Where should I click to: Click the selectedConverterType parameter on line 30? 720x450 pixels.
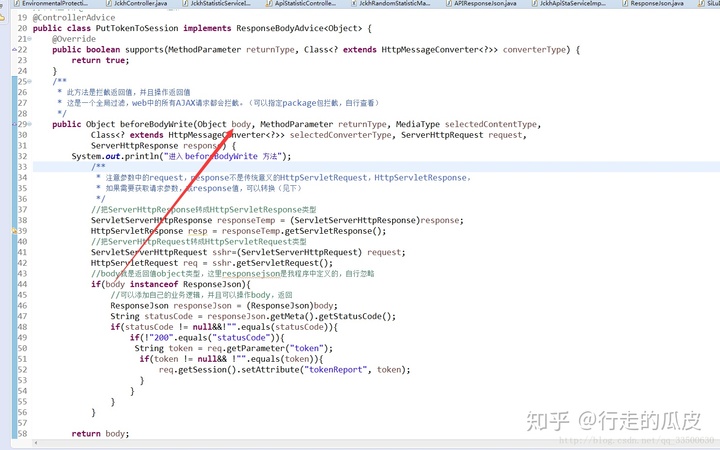pyautogui.click(x=341, y=135)
